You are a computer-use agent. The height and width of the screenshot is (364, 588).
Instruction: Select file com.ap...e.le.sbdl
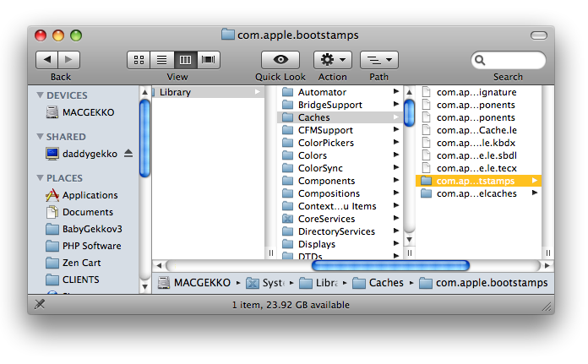click(478, 155)
